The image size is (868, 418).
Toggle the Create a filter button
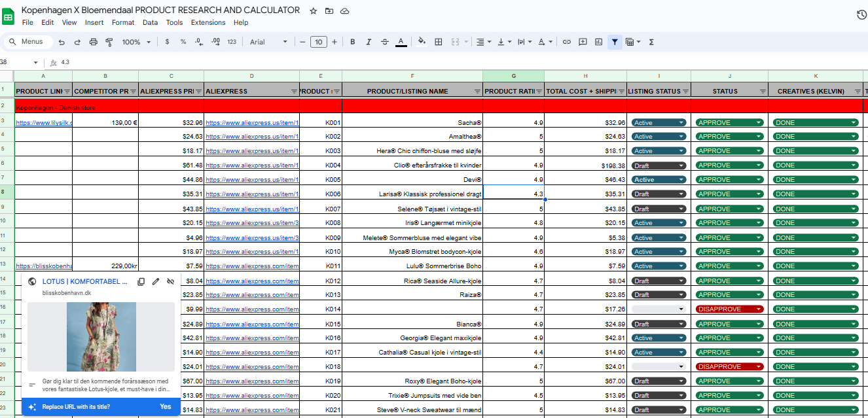tap(615, 42)
